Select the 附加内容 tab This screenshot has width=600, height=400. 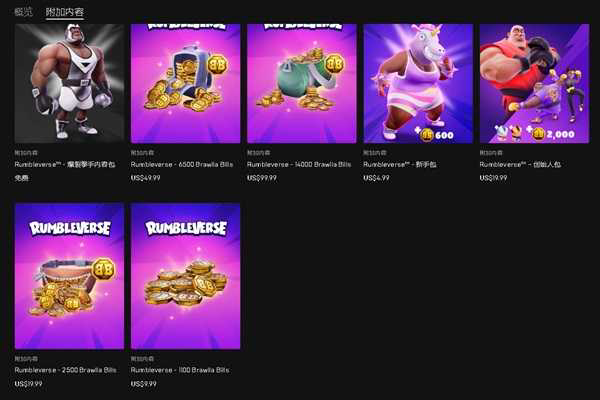pyautogui.click(x=64, y=12)
